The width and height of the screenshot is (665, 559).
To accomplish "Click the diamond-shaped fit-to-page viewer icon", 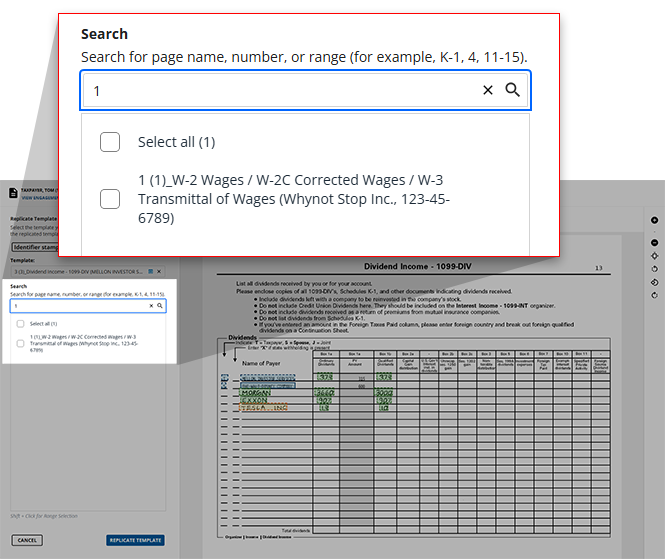I will (x=654, y=256).
